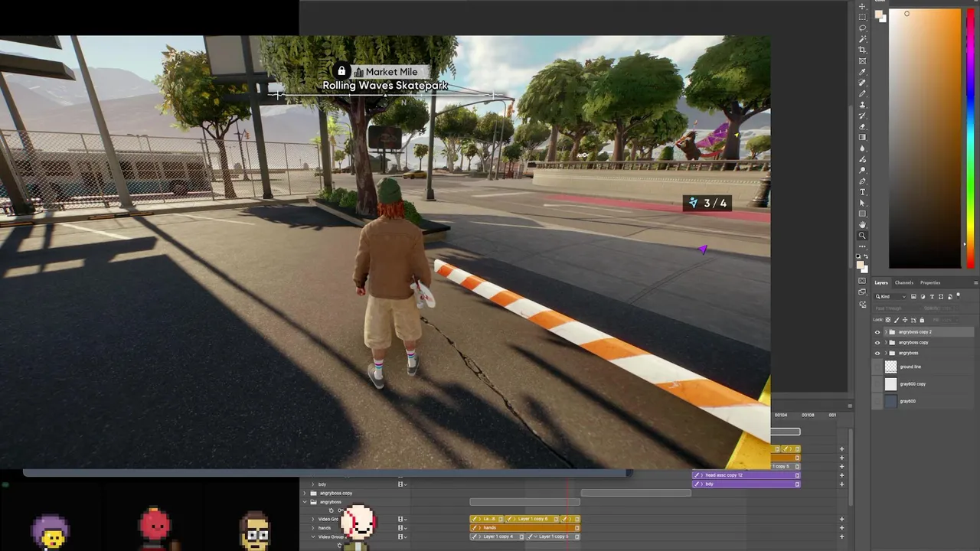Select the Crop tool
The width and height of the screenshot is (980, 551).
click(x=863, y=50)
